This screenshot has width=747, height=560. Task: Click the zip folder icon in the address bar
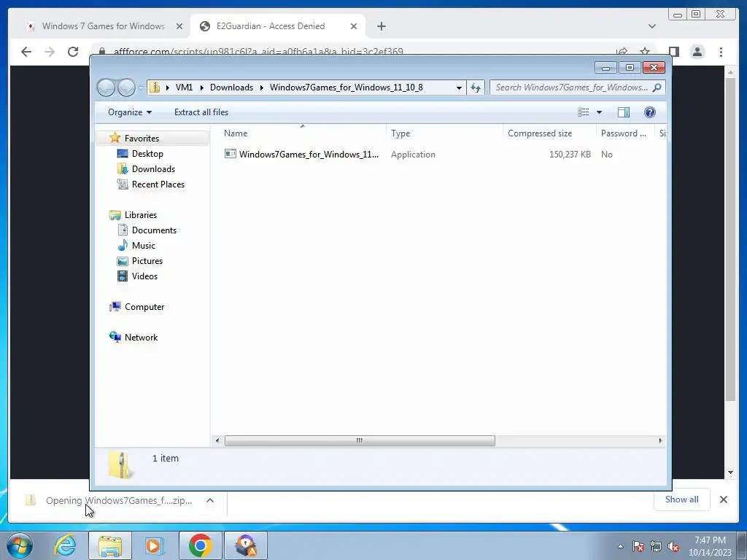pos(155,87)
